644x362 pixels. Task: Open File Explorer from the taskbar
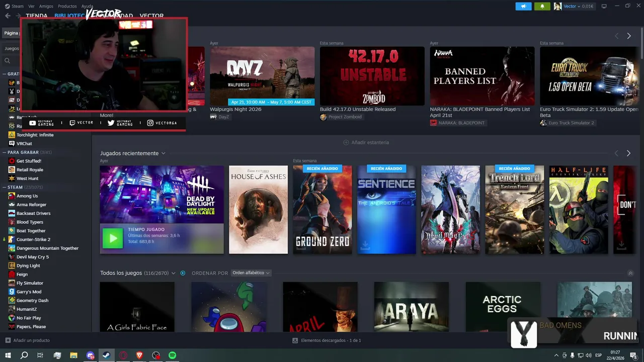pos(73,355)
